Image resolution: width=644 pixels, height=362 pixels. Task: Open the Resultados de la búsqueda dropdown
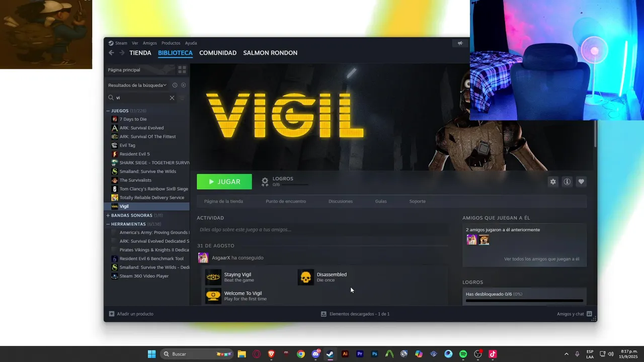pos(137,85)
